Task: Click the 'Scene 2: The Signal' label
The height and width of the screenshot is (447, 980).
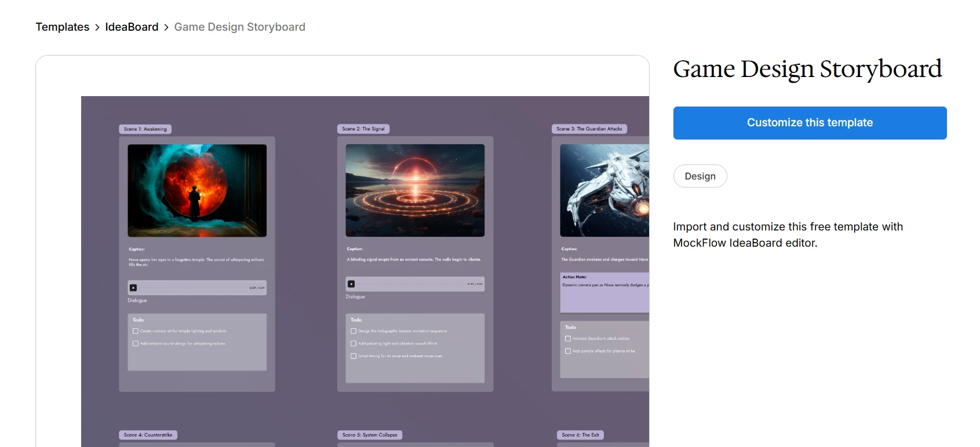Action: 363,129
